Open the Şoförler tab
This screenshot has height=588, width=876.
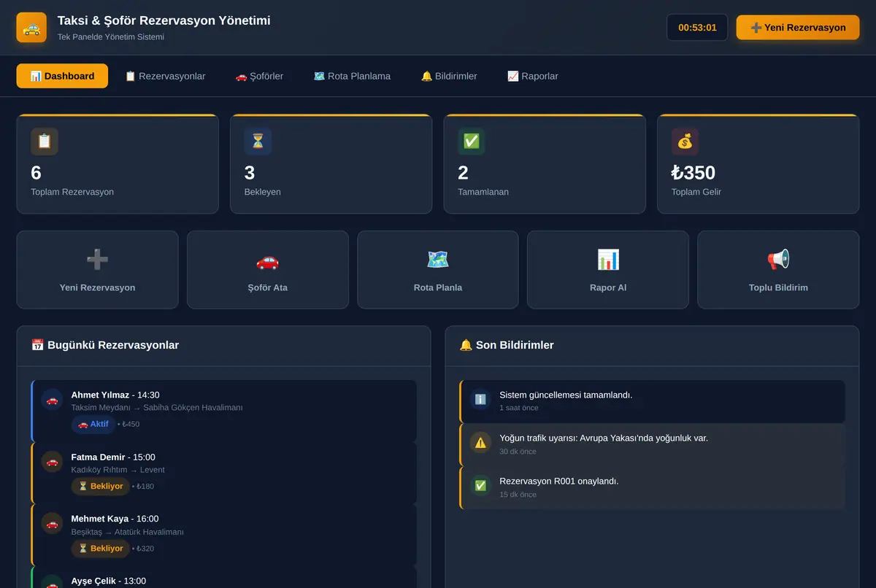coord(259,76)
